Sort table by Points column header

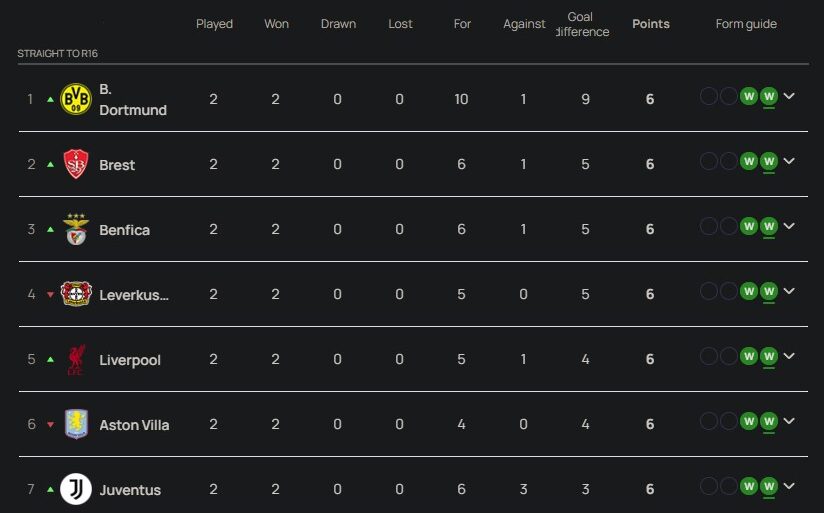click(650, 24)
